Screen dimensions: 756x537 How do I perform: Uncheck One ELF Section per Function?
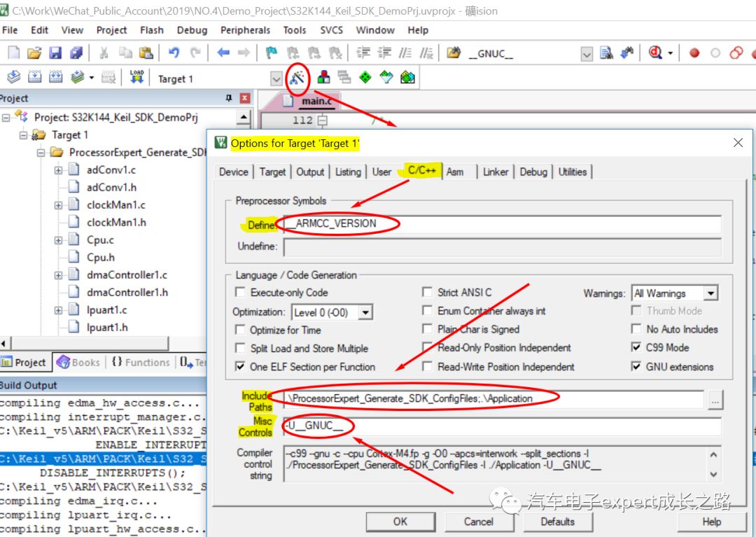pyautogui.click(x=239, y=366)
